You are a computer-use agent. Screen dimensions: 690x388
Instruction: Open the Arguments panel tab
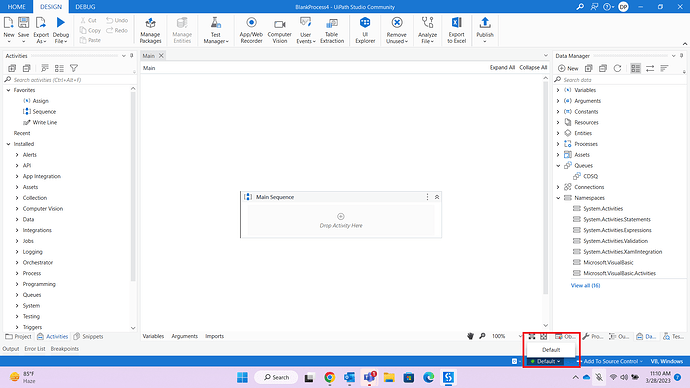point(184,336)
